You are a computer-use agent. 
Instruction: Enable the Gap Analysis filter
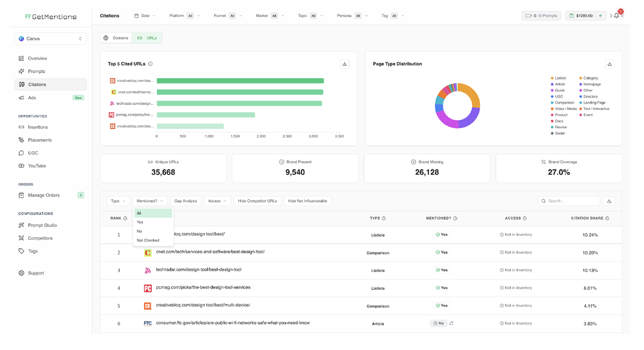pyautogui.click(x=186, y=201)
